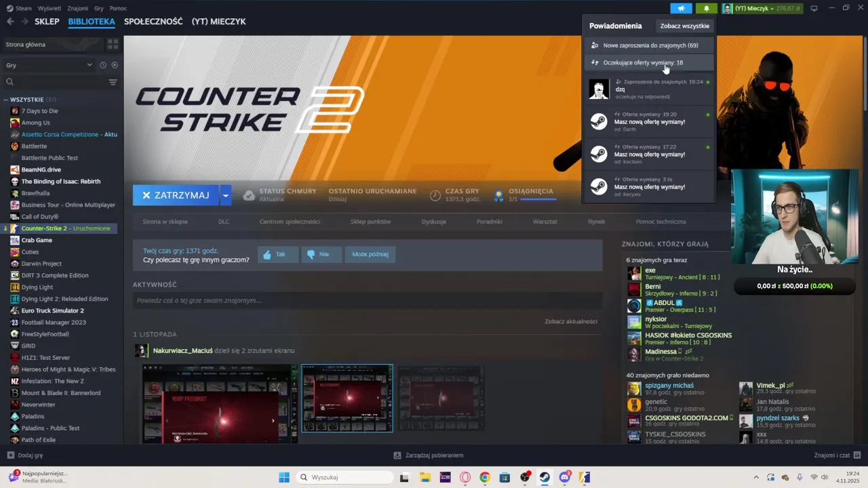Viewport: 868px width, 488px height.
Task: Open Friends and chat icon at bottom
Action: pos(857,455)
